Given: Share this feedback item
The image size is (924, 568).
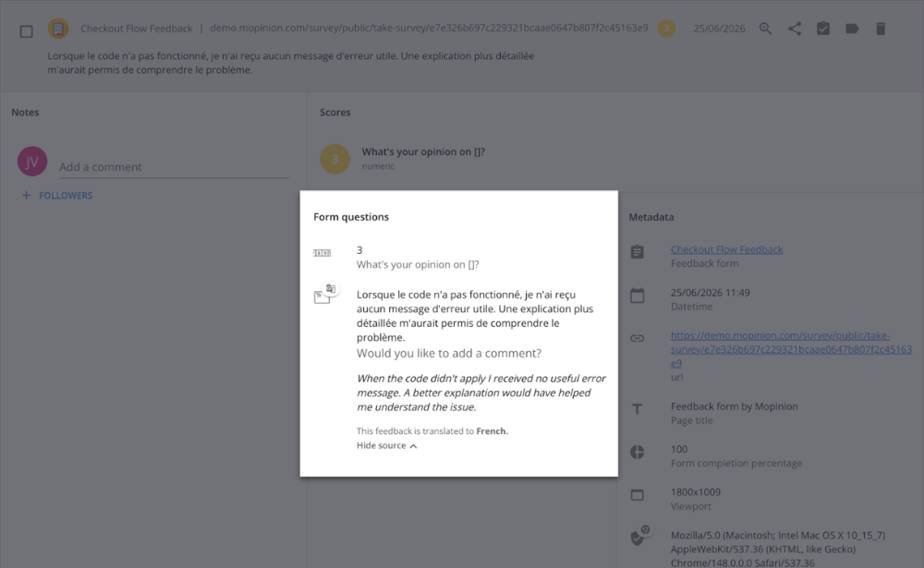Looking at the screenshot, I should click(795, 29).
